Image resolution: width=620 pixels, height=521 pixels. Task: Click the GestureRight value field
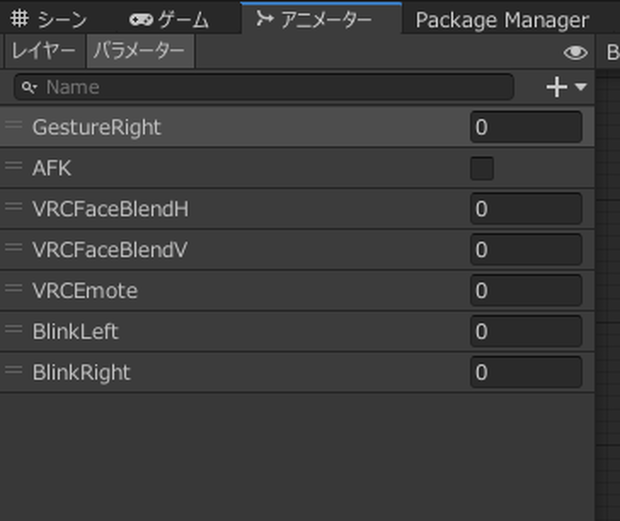(526, 127)
